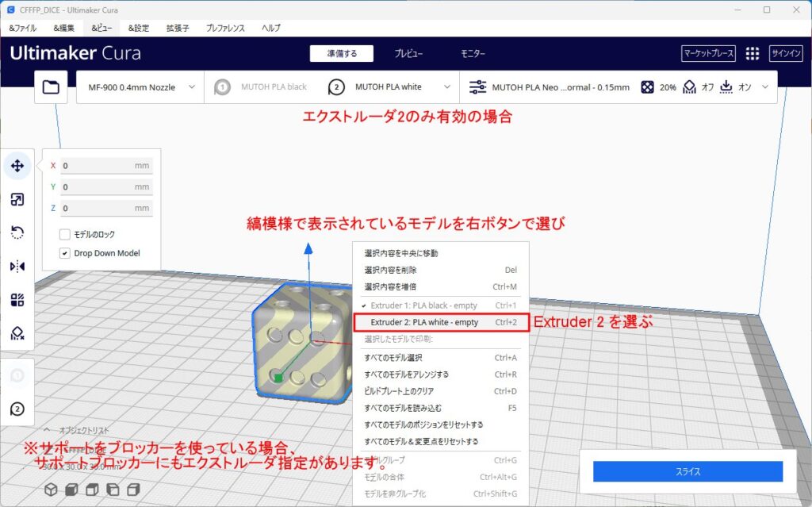The image size is (812, 507).
Task: Open the Per Model Settings tool
Action: 17,299
